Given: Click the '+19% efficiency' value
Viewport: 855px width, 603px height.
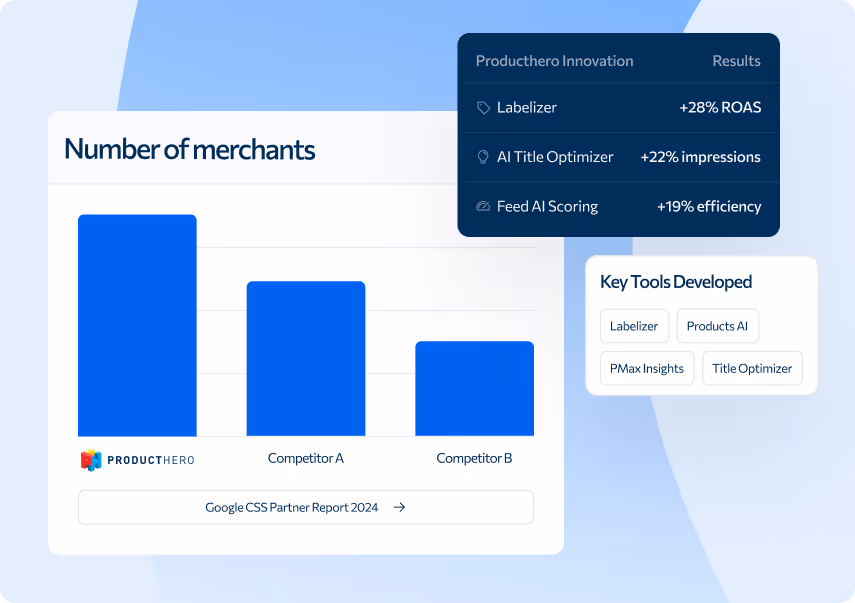Looking at the screenshot, I should (x=709, y=206).
